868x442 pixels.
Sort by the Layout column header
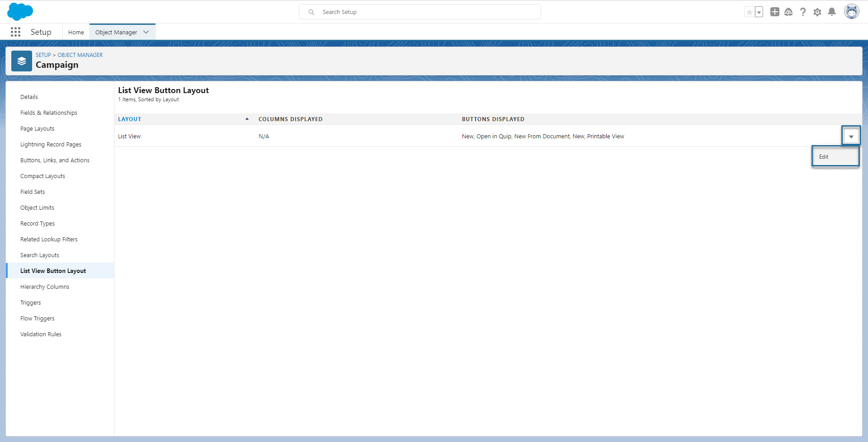[x=130, y=119]
